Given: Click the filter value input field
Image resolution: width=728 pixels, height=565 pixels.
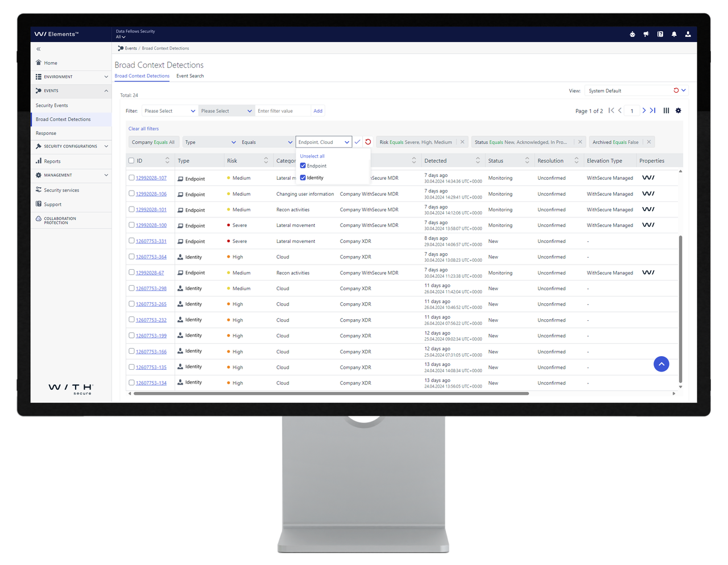Looking at the screenshot, I should point(283,110).
